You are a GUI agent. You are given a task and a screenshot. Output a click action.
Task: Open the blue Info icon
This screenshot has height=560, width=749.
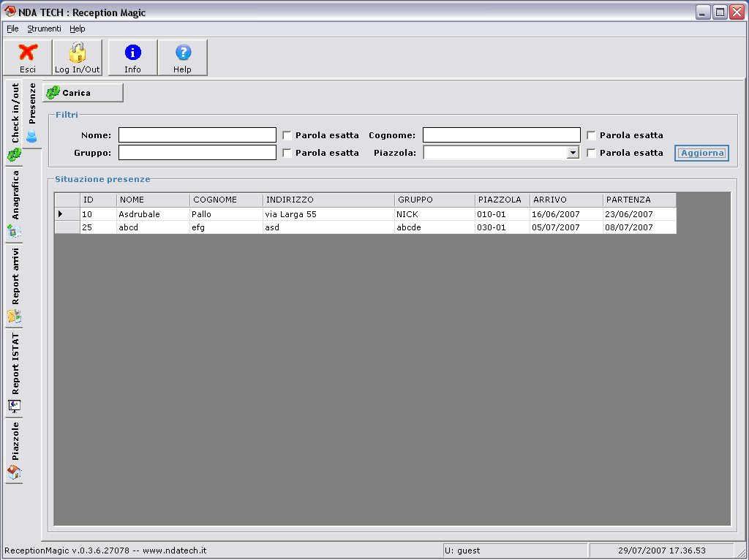pyautogui.click(x=133, y=52)
